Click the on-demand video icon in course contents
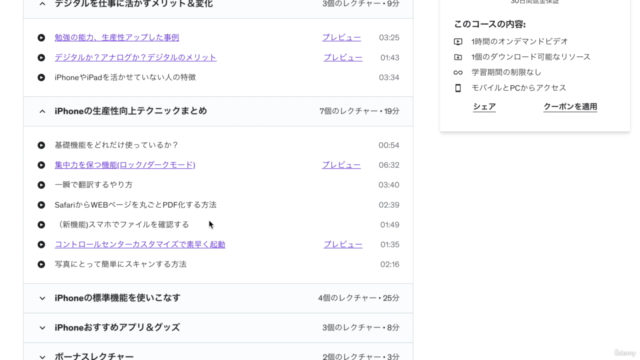Image resolution: width=640 pixels, height=360 pixels. coord(458,42)
